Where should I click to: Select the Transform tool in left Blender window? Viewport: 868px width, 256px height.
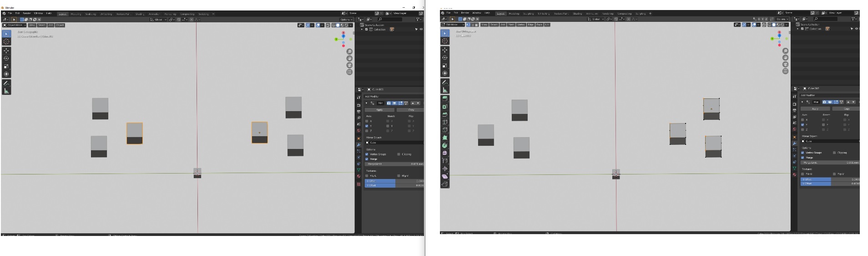click(x=6, y=74)
